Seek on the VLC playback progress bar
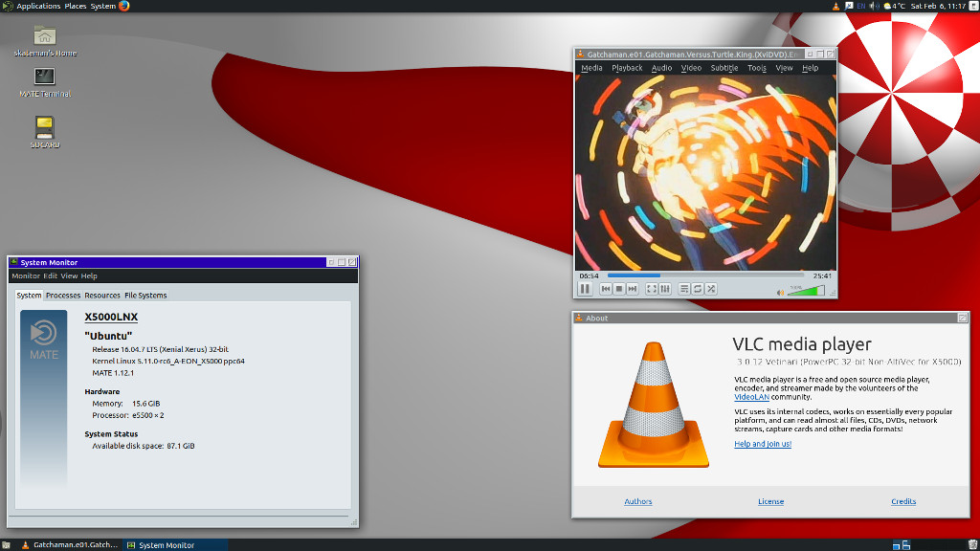 tap(705, 275)
